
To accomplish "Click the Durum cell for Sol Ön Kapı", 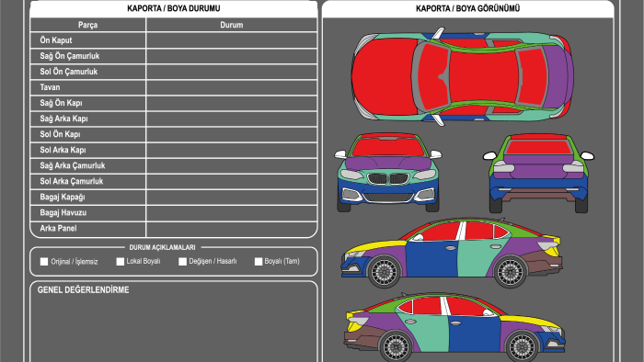I will 232,134.
